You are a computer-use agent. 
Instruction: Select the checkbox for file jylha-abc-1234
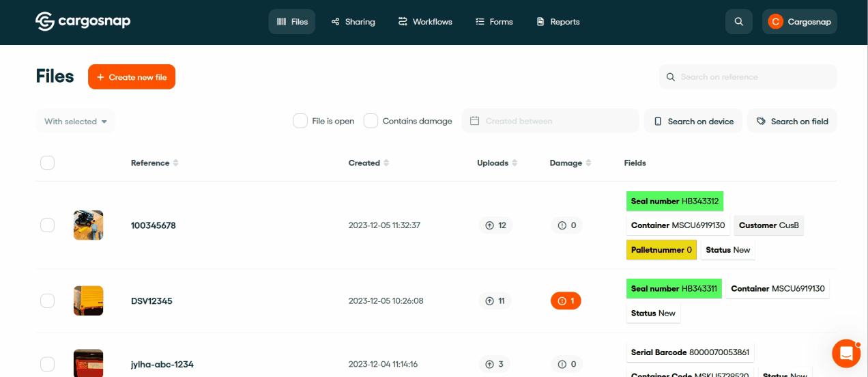(47, 364)
